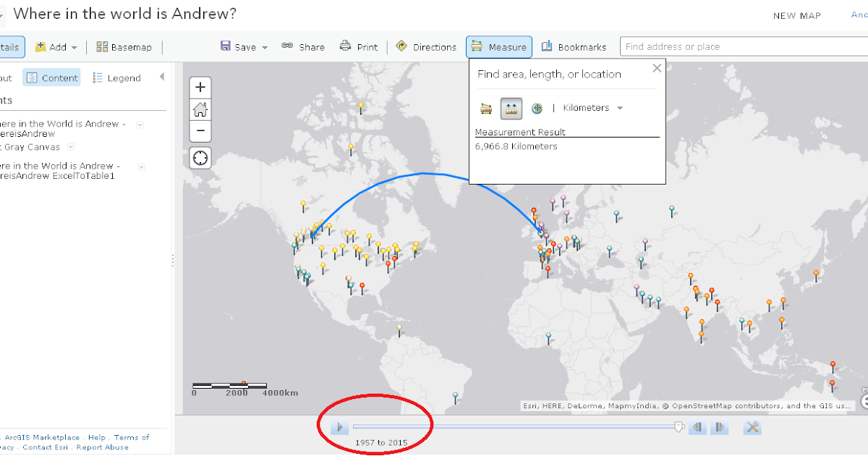Open the Directions tool
868x456 pixels.
tap(426, 46)
